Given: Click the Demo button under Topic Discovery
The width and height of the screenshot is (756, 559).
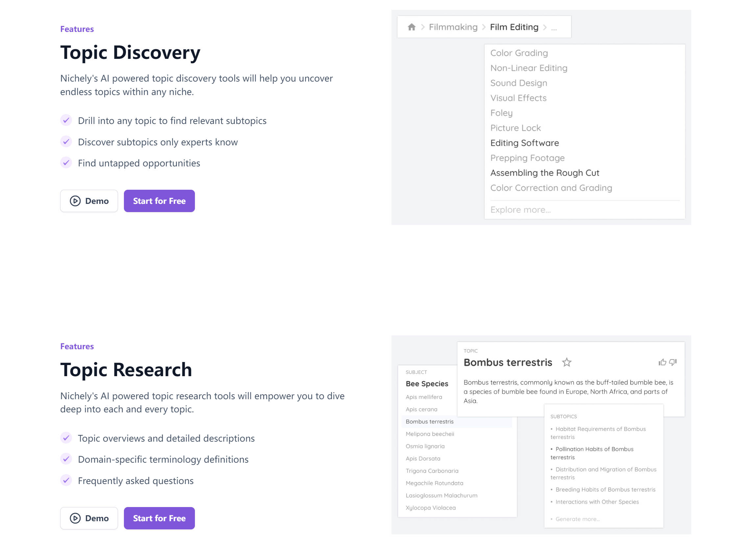Looking at the screenshot, I should tap(89, 201).
